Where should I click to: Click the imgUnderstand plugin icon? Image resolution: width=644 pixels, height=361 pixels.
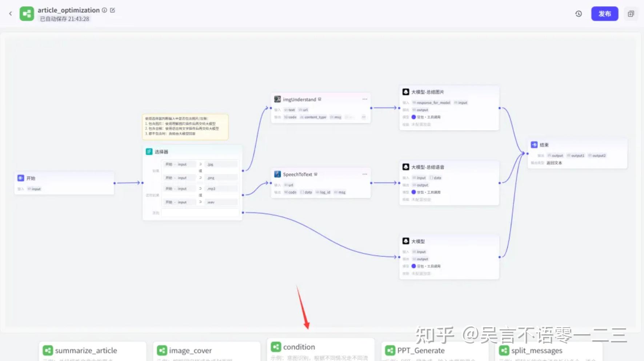tap(277, 99)
